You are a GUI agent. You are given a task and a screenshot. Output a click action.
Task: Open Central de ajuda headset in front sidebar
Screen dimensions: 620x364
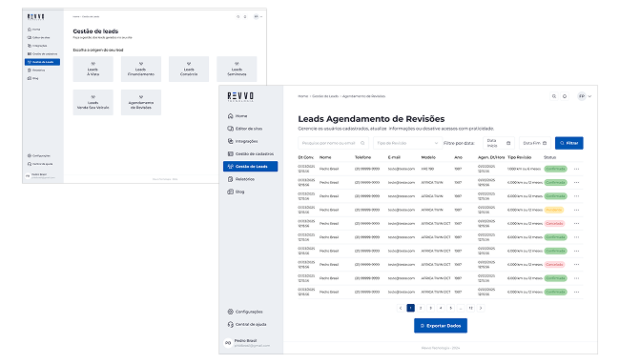(x=231, y=325)
